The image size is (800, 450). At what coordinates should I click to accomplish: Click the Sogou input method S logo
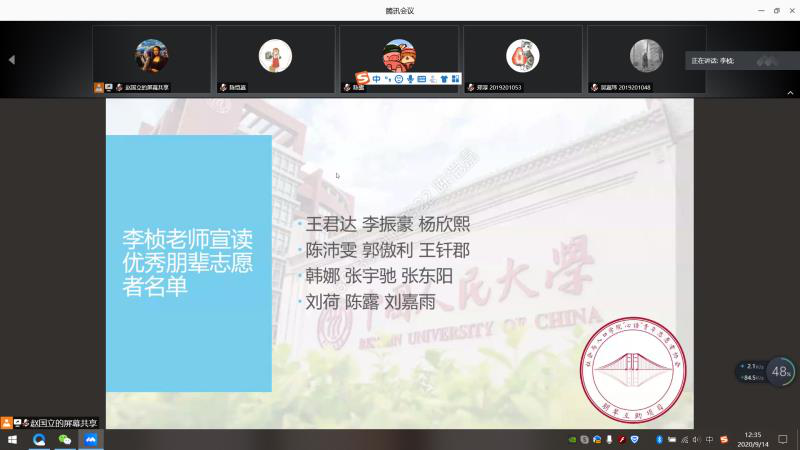[x=362, y=78]
